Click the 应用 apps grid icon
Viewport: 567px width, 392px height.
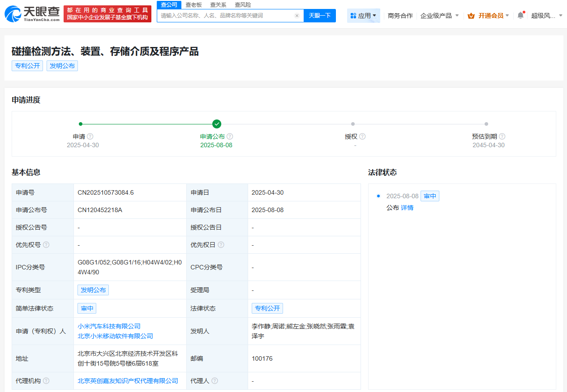354,15
